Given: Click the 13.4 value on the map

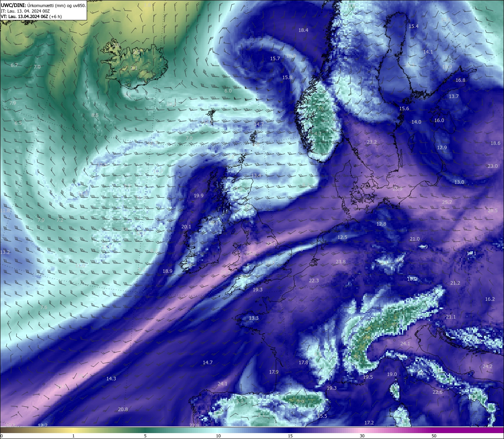Looking at the screenshot, I should coord(256,176).
